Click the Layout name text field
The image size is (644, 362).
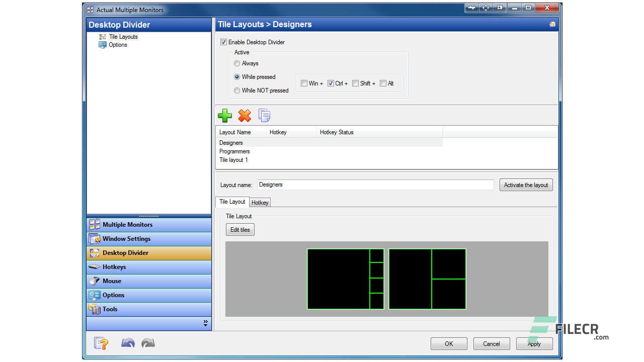click(x=375, y=185)
